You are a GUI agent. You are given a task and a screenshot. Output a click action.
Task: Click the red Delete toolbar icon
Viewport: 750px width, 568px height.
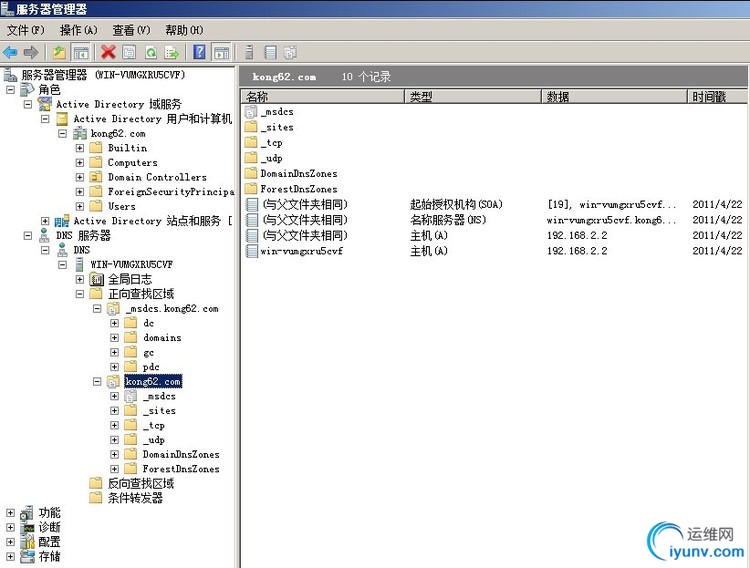(108, 52)
